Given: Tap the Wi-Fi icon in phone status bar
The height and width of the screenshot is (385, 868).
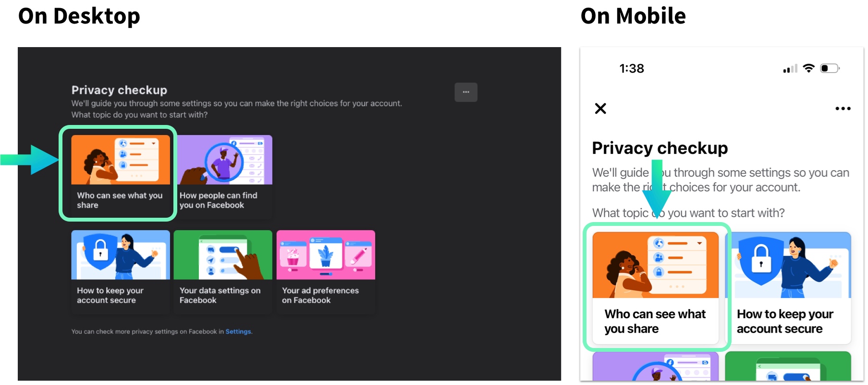Looking at the screenshot, I should click(809, 68).
